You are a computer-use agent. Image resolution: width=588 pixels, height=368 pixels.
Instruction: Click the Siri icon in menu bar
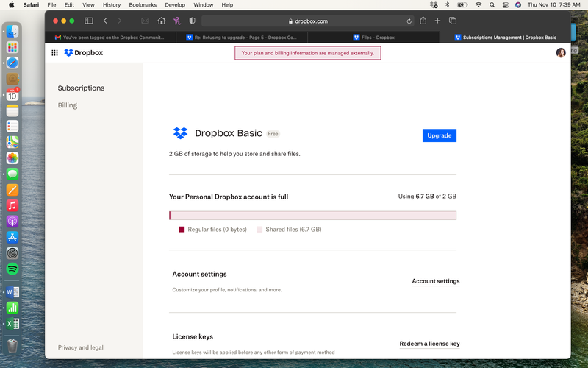pyautogui.click(x=518, y=5)
